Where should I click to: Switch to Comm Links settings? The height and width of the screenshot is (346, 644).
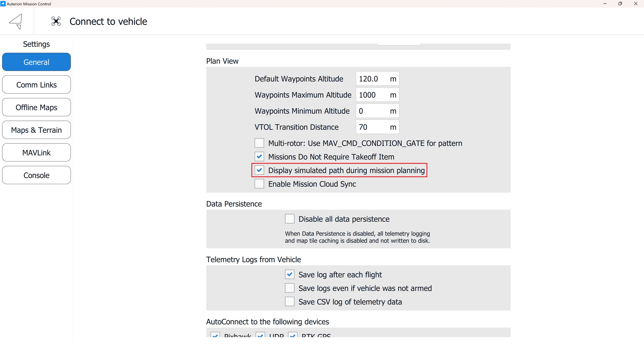point(36,85)
